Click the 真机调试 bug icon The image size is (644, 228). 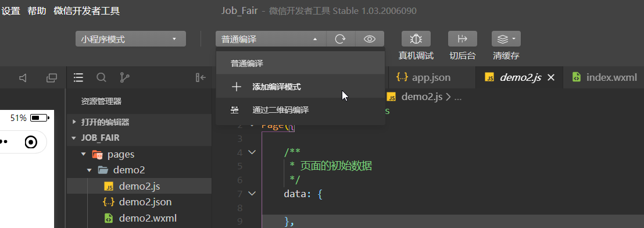click(x=416, y=39)
